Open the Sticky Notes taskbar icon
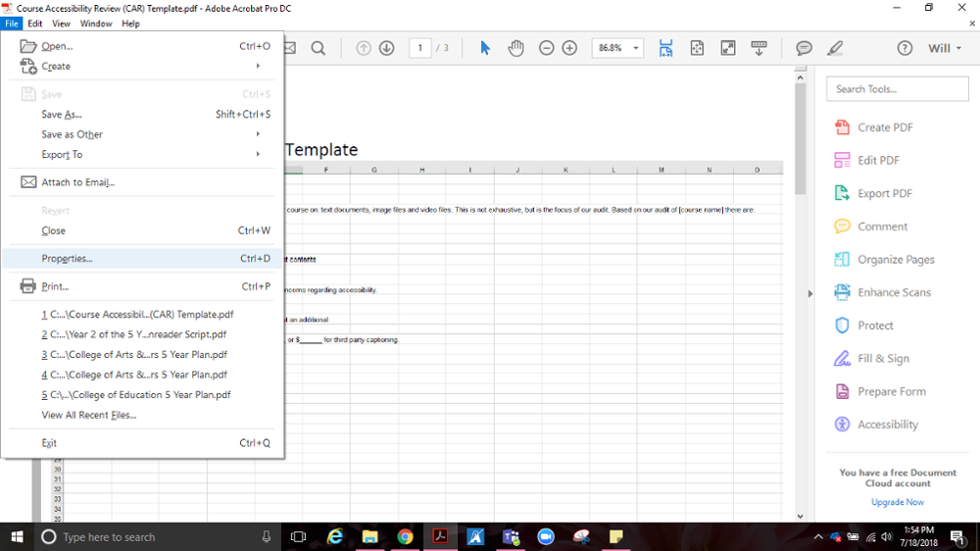The width and height of the screenshot is (980, 551). point(616,537)
